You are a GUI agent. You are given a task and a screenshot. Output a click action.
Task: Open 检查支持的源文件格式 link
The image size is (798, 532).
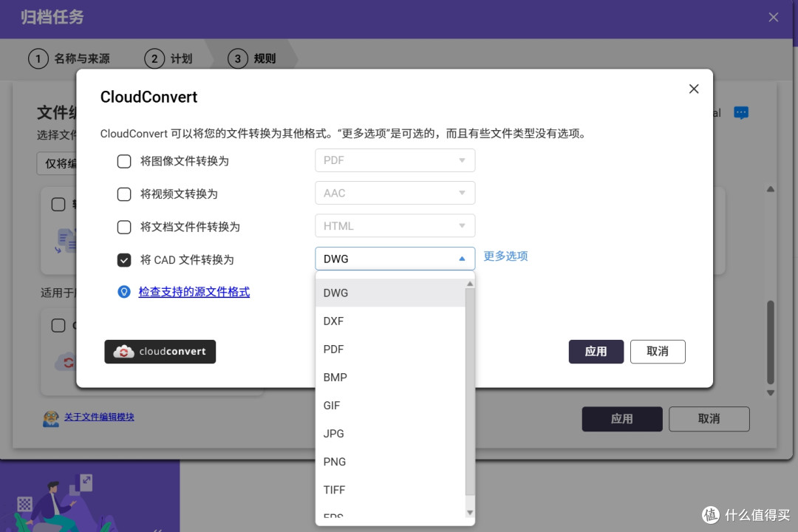point(194,292)
